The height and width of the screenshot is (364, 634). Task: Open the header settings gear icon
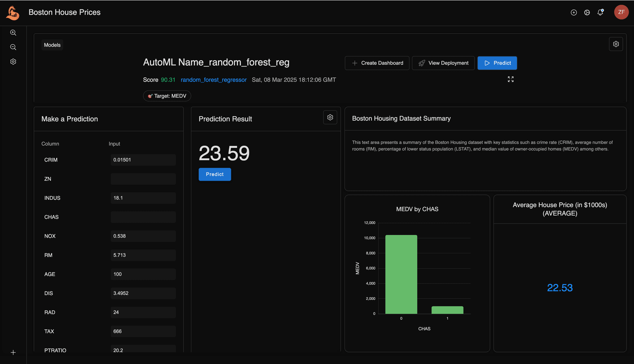click(x=587, y=12)
